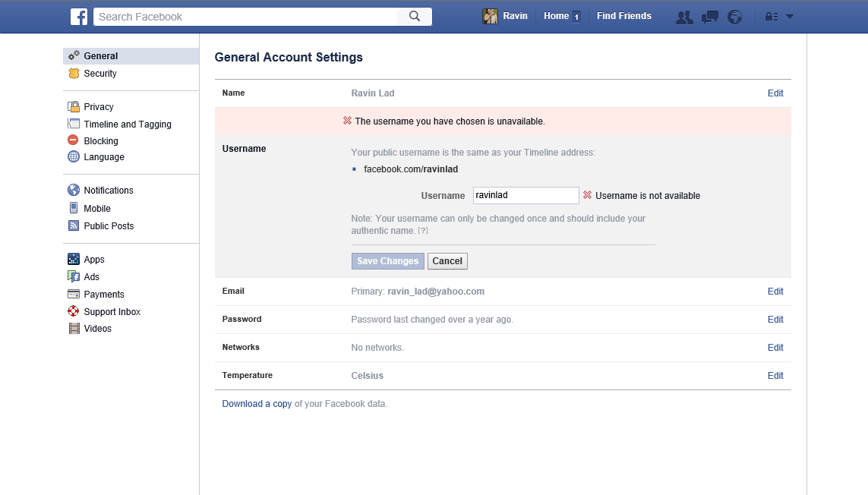Click the ravin_lad@yahoo.com email text

coord(436,292)
